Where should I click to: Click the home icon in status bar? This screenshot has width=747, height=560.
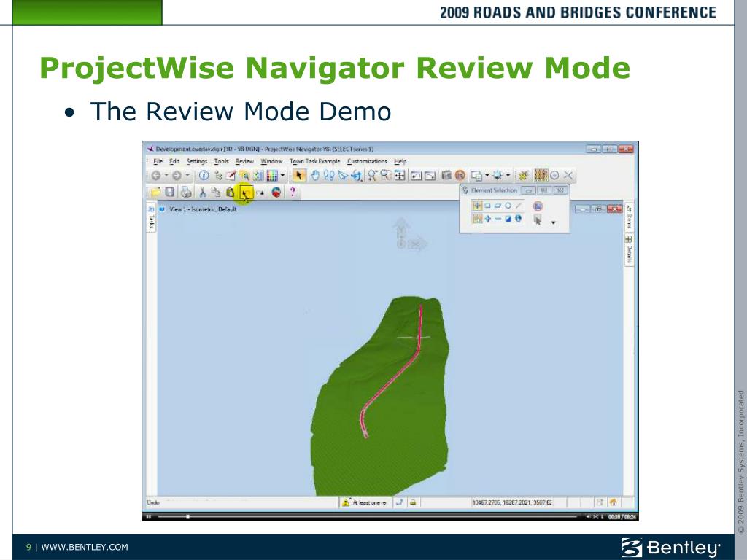click(x=613, y=502)
